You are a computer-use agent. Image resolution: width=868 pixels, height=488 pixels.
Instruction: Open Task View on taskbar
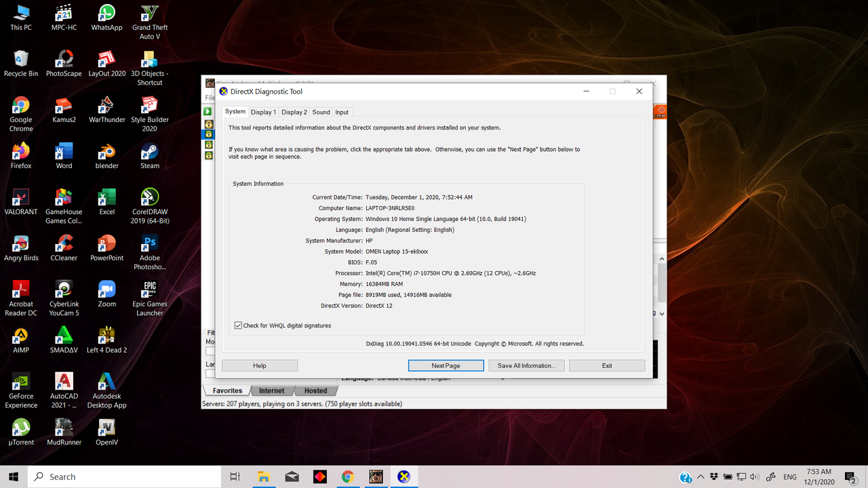[235, 476]
